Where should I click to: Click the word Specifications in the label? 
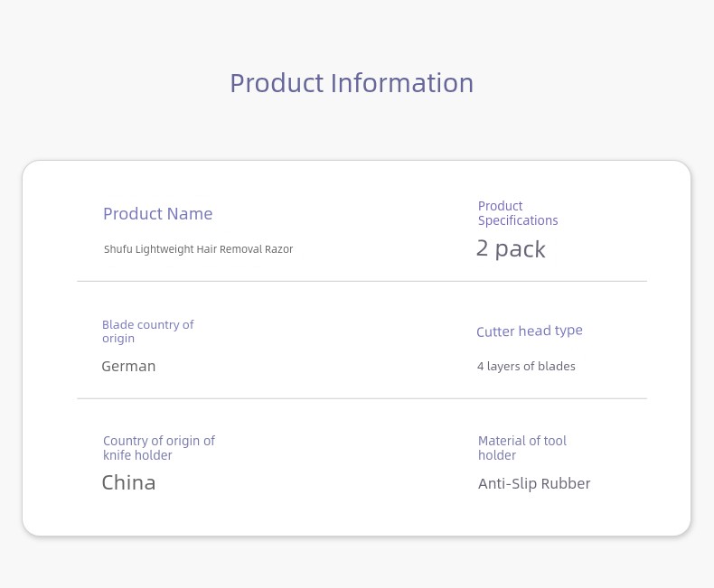click(x=518, y=220)
